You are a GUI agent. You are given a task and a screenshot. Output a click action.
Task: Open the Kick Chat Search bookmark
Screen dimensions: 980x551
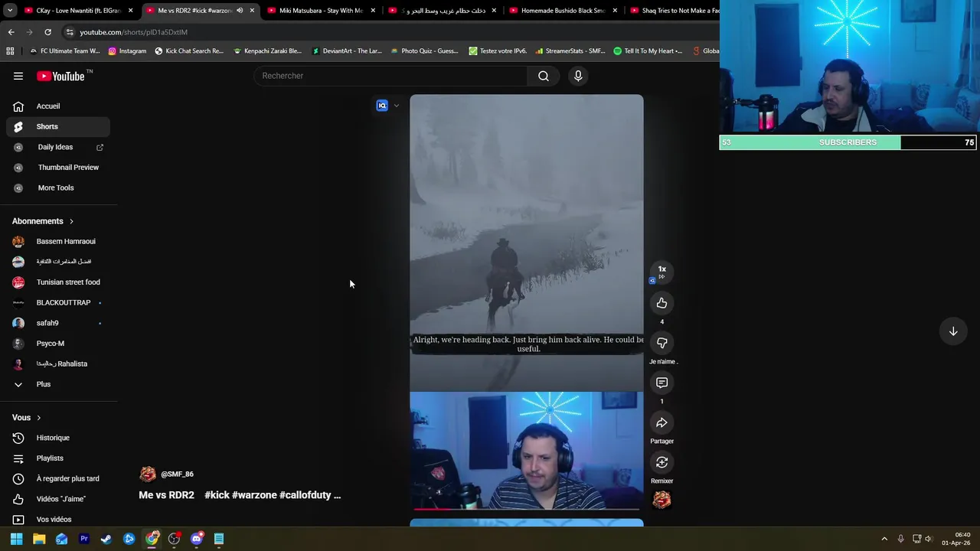[189, 51]
